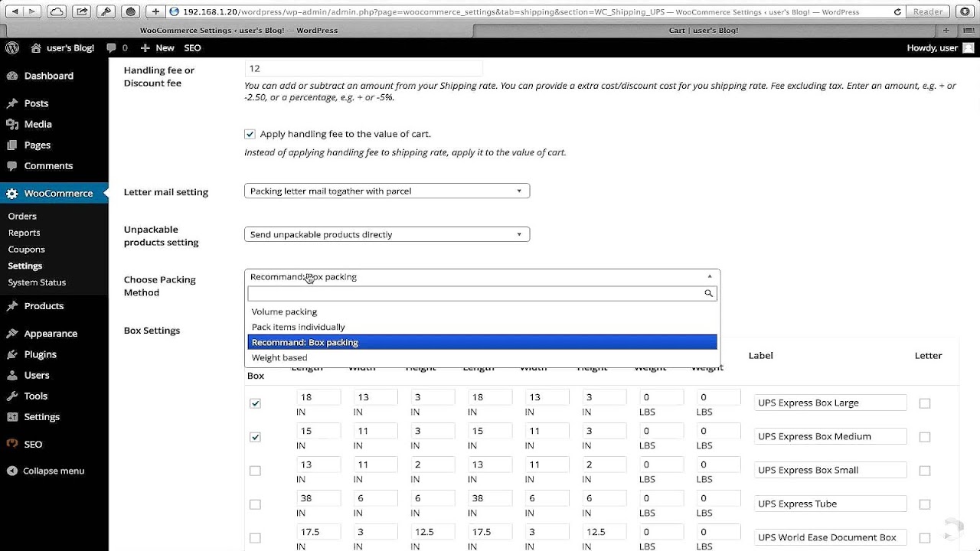980x551 pixels.
Task: Open WooCommerce Reports submenu
Action: pyautogui.click(x=24, y=233)
